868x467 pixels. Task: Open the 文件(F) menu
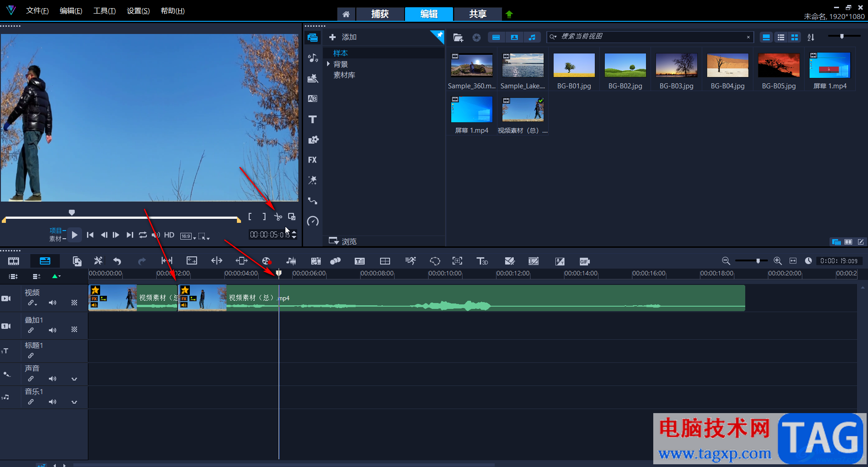[x=37, y=11]
